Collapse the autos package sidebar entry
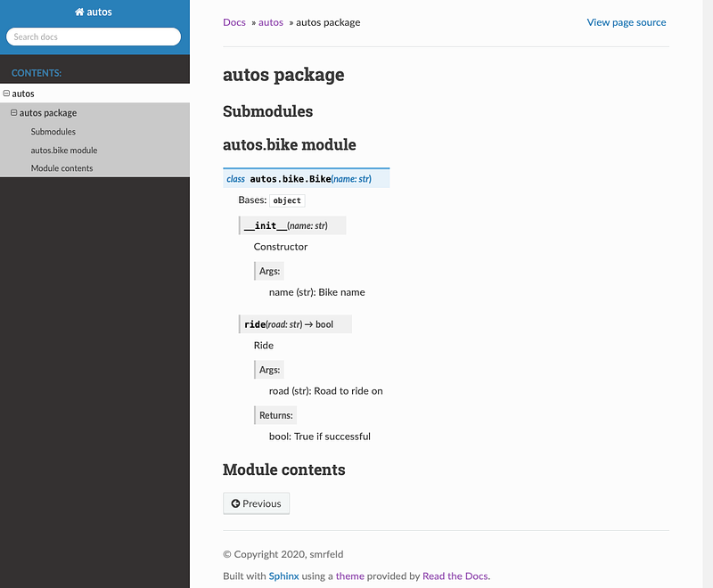 13,112
